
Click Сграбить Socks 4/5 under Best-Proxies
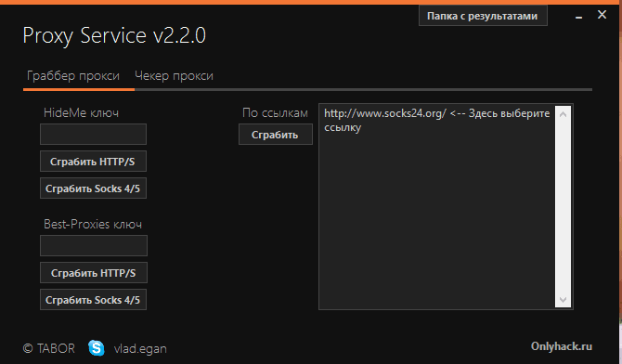click(x=93, y=300)
